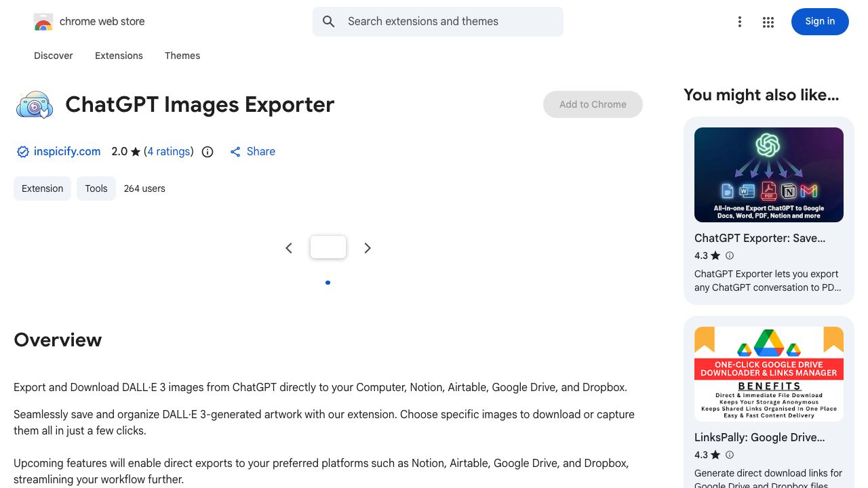Click the ChatGPT Images Exporter extension icon

(x=35, y=104)
